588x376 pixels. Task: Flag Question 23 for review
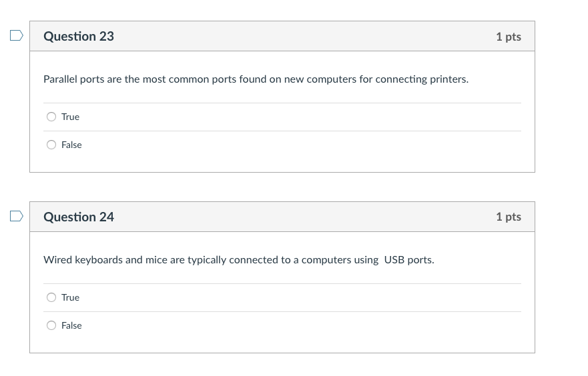click(x=17, y=35)
